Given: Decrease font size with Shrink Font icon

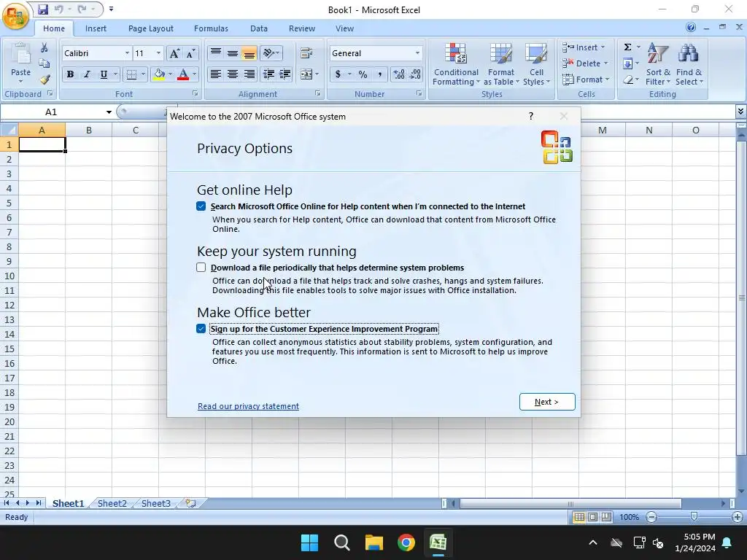Looking at the screenshot, I should pos(190,53).
